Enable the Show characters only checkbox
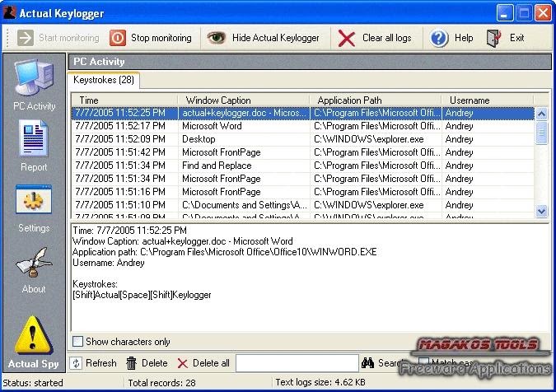 click(x=77, y=342)
